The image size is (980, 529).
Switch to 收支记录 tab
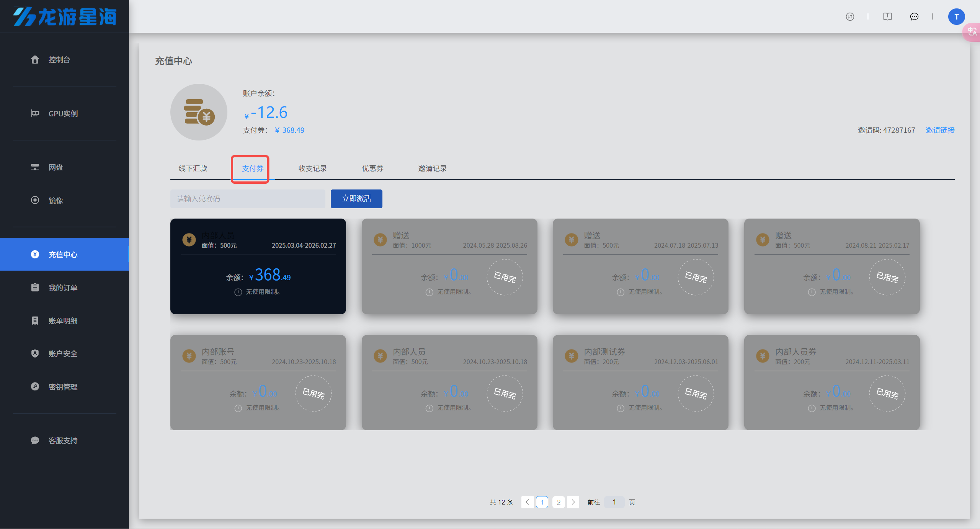pos(312,168)
